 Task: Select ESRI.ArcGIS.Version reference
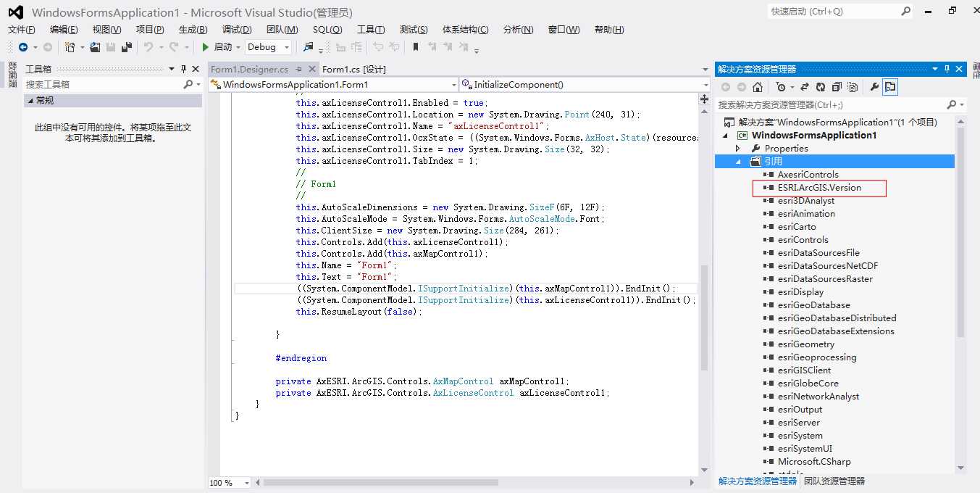pyautogui.click(x=819, y=188)
